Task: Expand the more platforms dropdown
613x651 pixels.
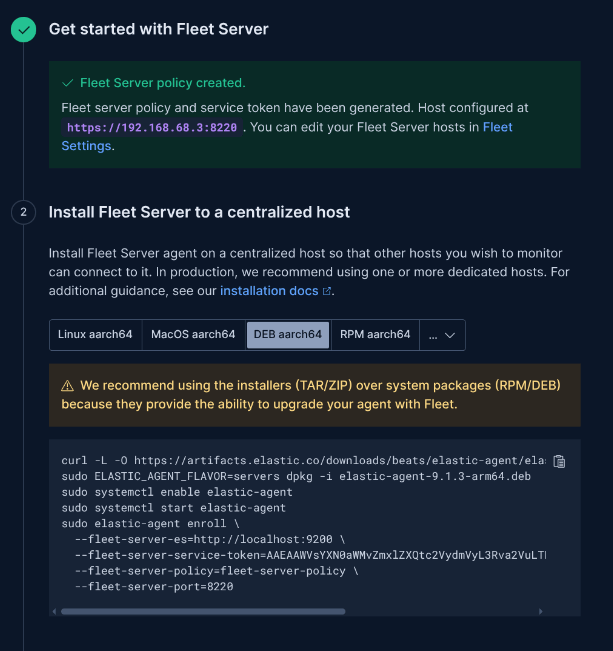Action: [442, 335]
